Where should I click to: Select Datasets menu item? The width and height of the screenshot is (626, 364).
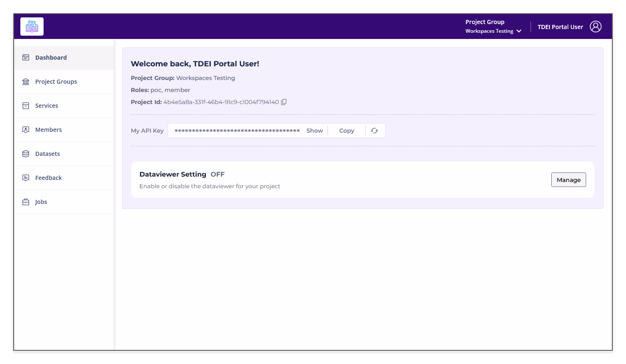(64, 154)
